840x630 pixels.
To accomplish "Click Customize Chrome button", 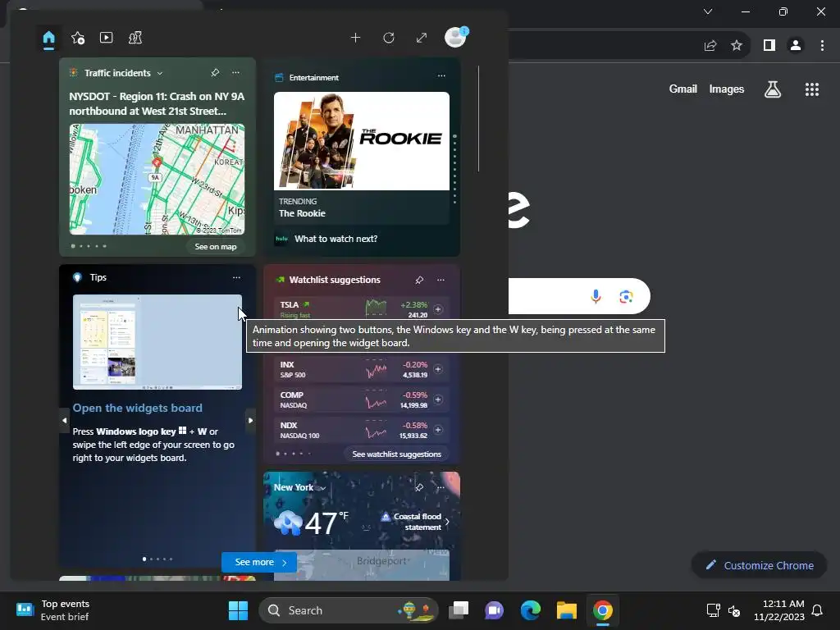I will [x=759, y=565].
